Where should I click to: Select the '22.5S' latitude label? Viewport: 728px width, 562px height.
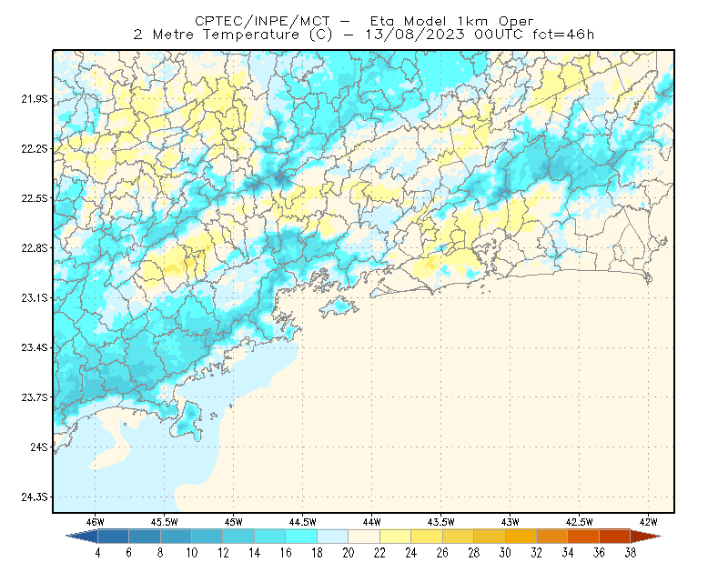pyautogui.click(x=35, y=198)
